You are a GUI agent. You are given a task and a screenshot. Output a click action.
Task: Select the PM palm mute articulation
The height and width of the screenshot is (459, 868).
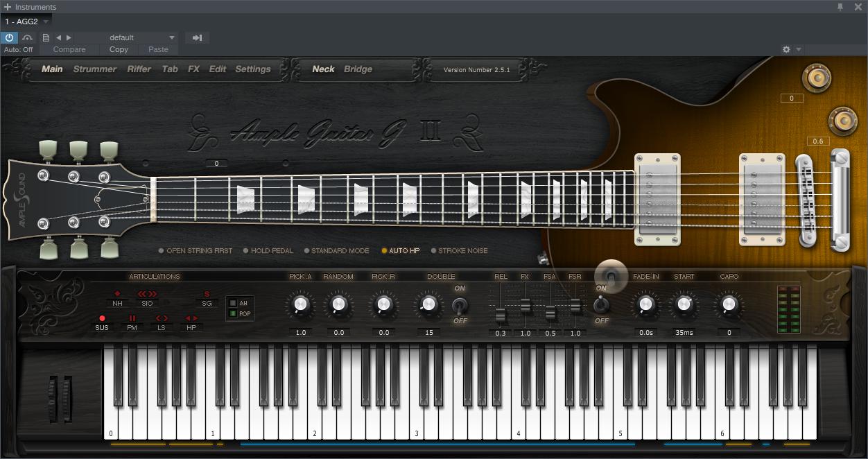[x=132, y=322]
